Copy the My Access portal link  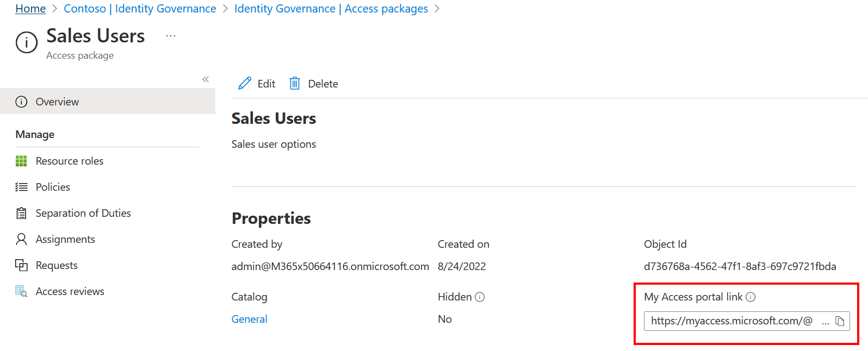click(840, 321)
